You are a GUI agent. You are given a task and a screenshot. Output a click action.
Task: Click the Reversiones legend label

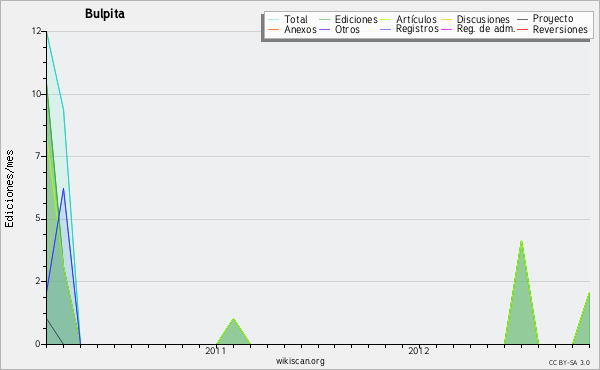pos(560,29)
